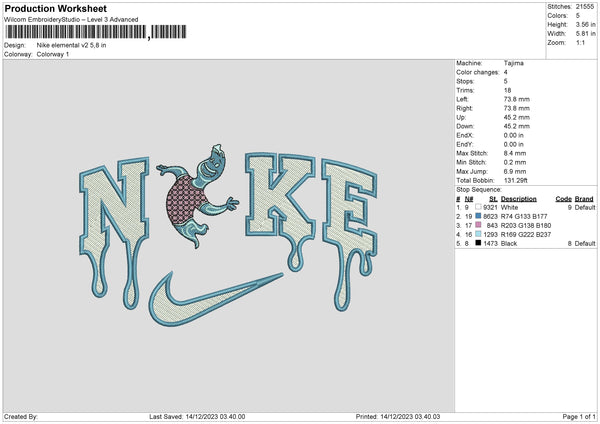Click the pink R203 G138 B180 swatch

tap(478, 225)
